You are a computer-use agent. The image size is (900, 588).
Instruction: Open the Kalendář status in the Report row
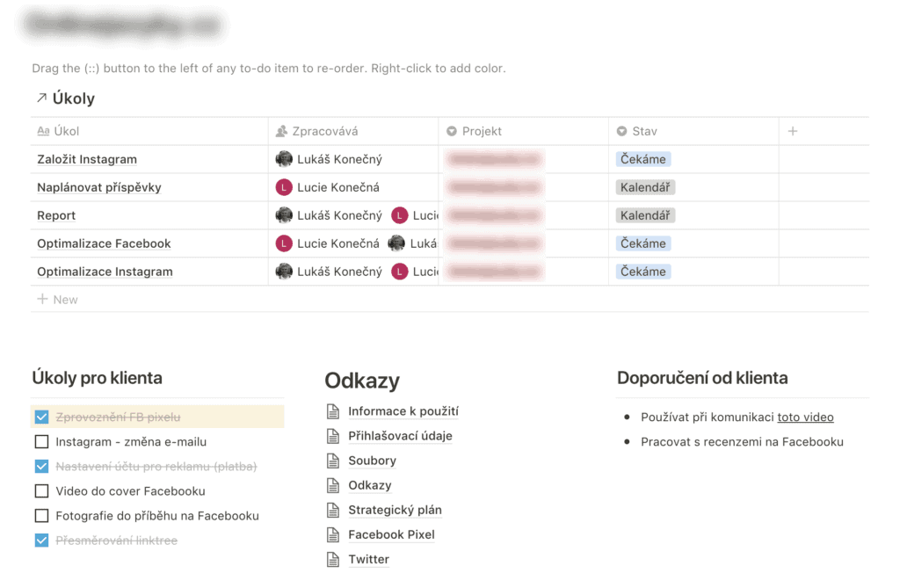pyautogui.click(x=644, y=215)
